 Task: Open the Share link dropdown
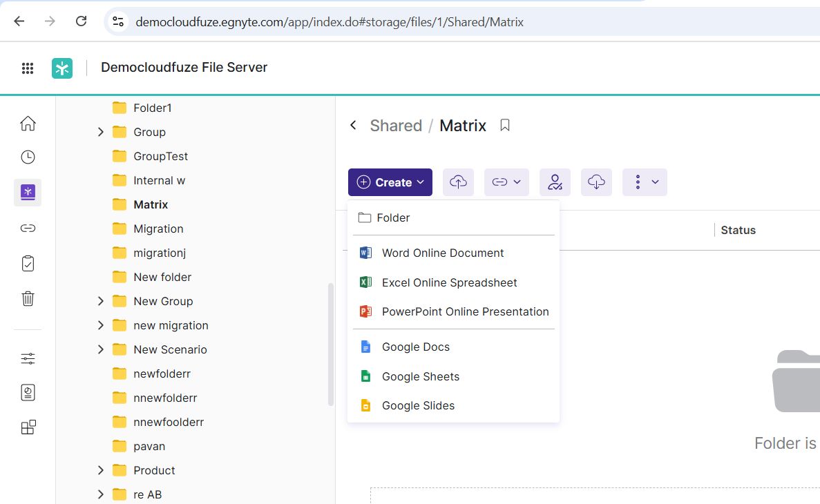point(506,182)
